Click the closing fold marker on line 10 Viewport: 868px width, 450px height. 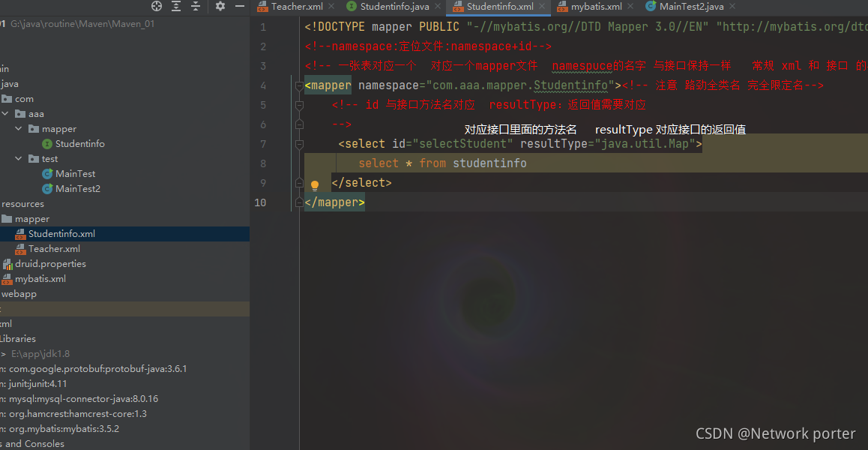300,202
